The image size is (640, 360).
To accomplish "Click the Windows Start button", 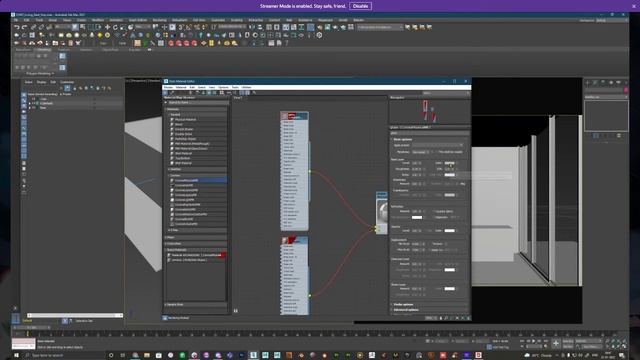I will pos(16,355).
